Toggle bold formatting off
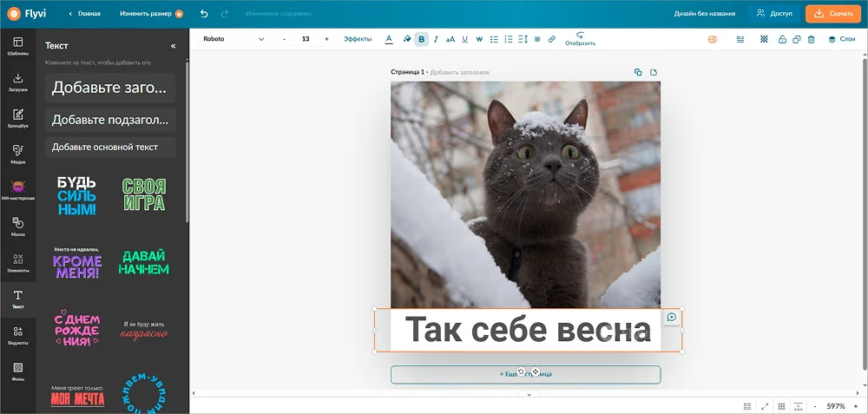Image resolution: width=868 pixels, height=414 pixels. [422, 39]
